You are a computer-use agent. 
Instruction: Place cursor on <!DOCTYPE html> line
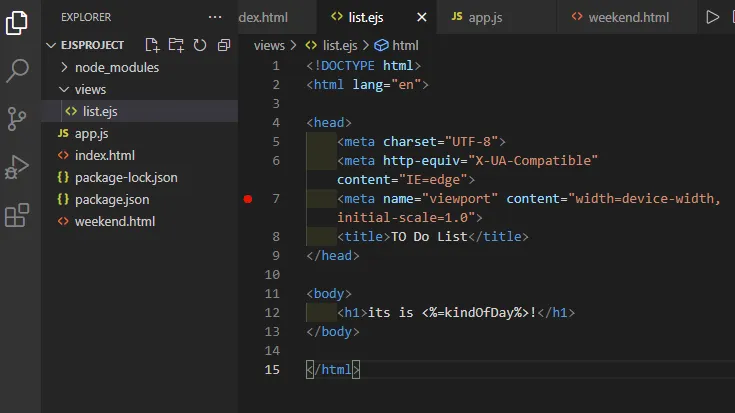363,66
